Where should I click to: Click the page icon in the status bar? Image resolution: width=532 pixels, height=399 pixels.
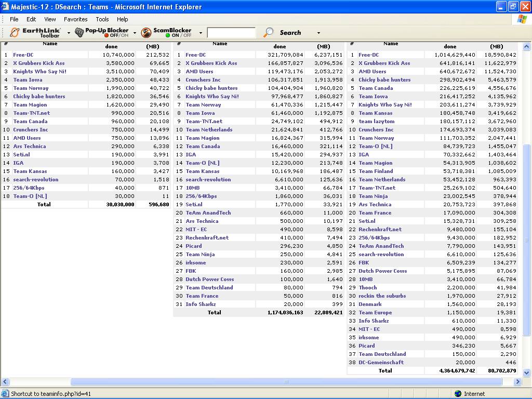(x=5, y=394)
